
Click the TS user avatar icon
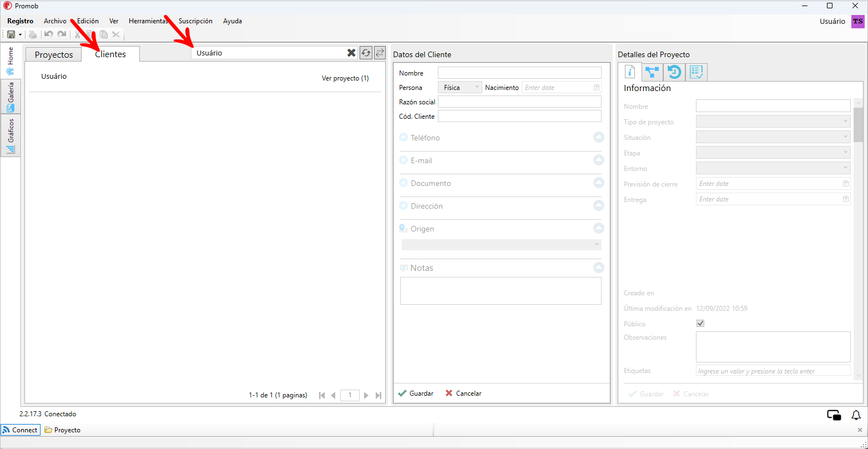(x=858, y=21)
